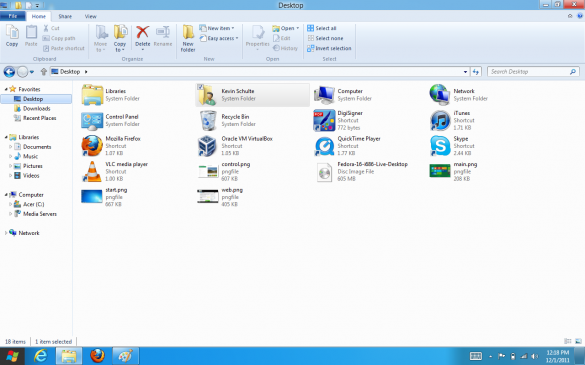The height and width of the screenshot is (365, 585).
Task: Click the Back navigation arrow
Action: 9,72
